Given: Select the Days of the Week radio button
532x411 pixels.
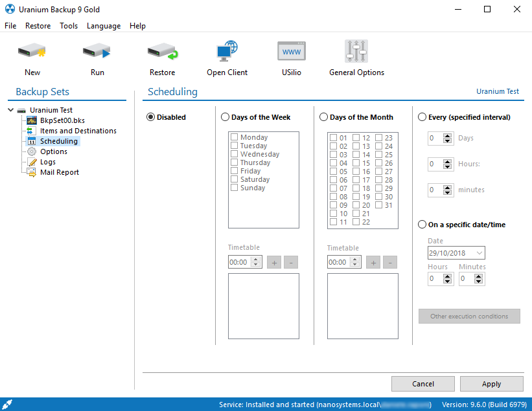Looking at the screenshot, I should pos(225,117).
